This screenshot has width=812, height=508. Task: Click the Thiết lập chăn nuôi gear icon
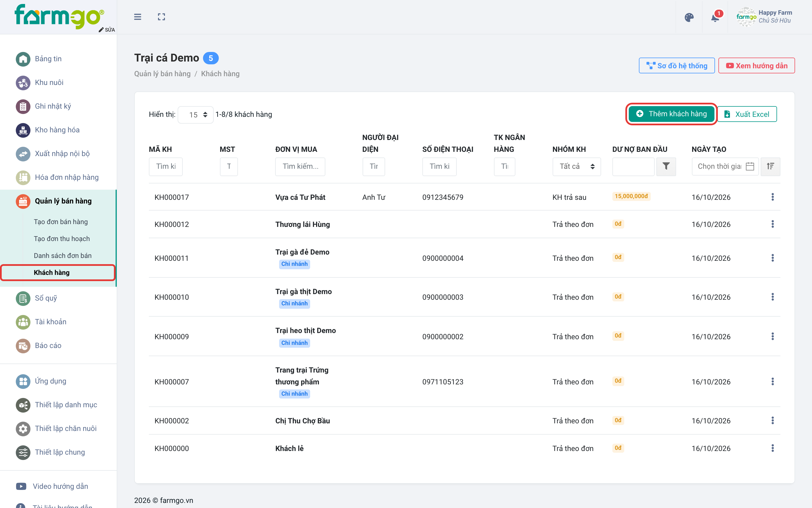23,428
